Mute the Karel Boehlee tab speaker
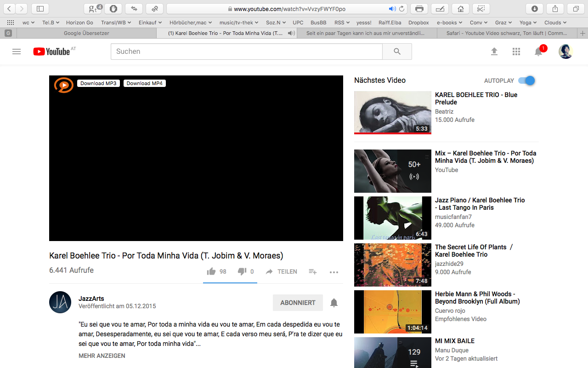 pyautogui.click(x=291, y=33)
